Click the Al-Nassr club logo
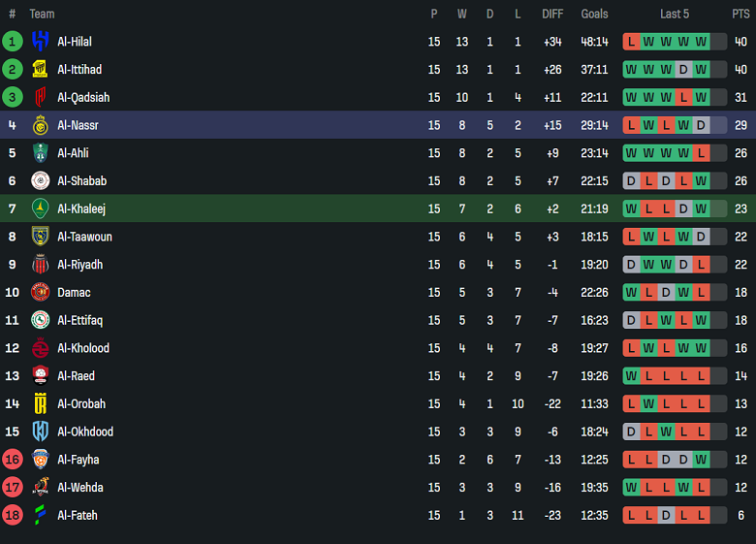Viewport: 756px width, 544px height. tap(40, 125)
